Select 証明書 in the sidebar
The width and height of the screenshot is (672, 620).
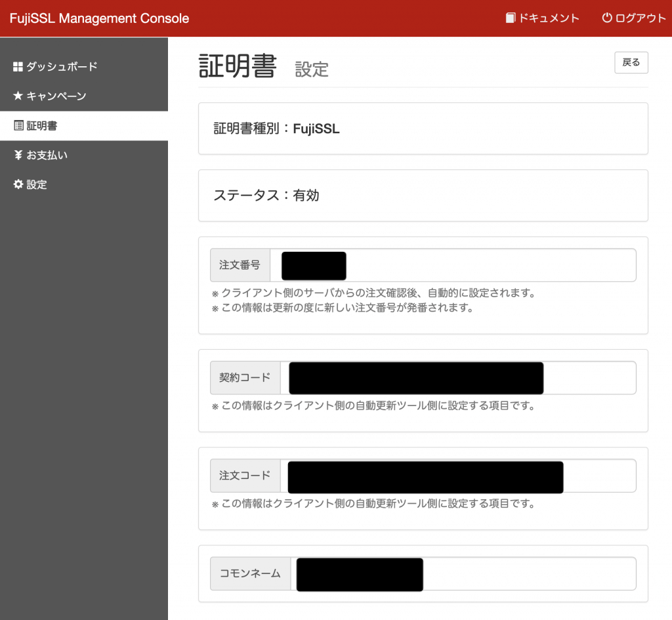[x=84, y=125]
